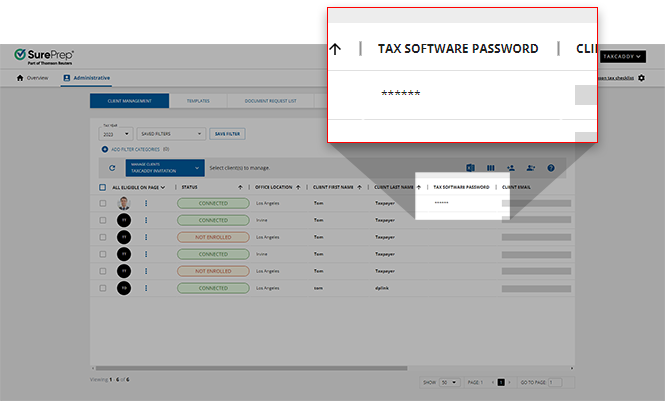Click the TaxCaddy button in header
This screenshot has height=401, width=665.
click(622, 57)
